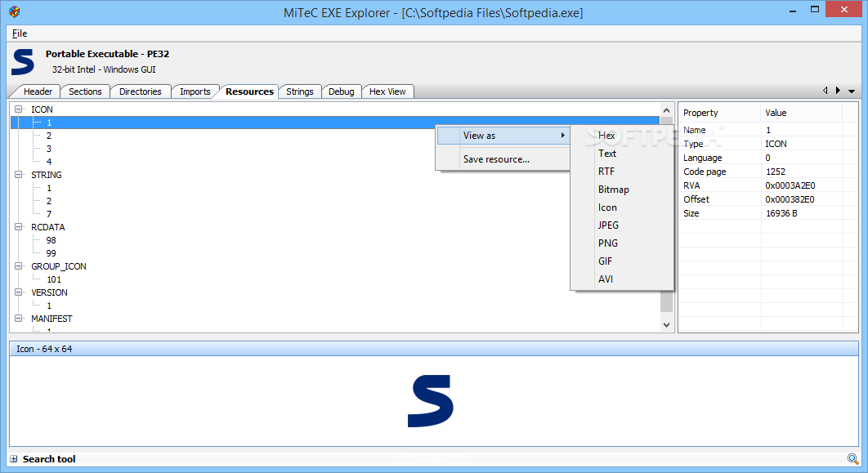View resource as Bitmap
Screen dimensions: 868x473
pyautogui.click(x=622, y=190)
